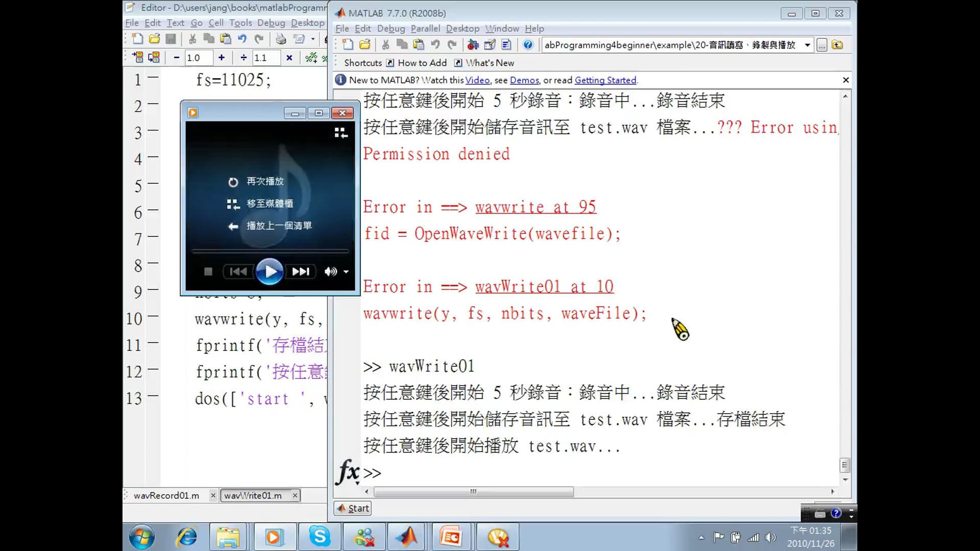The height and width of the screenshot is (551, 980).
Task: Mute the media player volume
Action: [x=330, y=272]
